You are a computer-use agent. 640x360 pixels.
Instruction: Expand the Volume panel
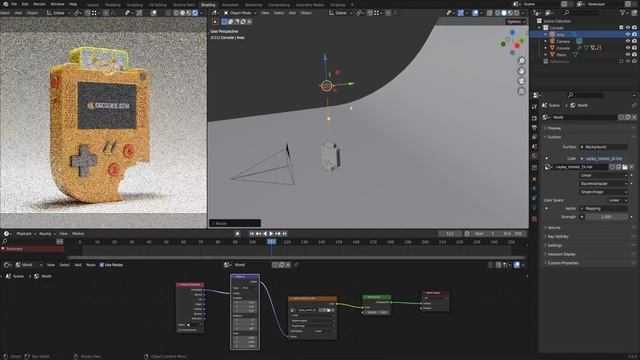(x=589, y=228)
